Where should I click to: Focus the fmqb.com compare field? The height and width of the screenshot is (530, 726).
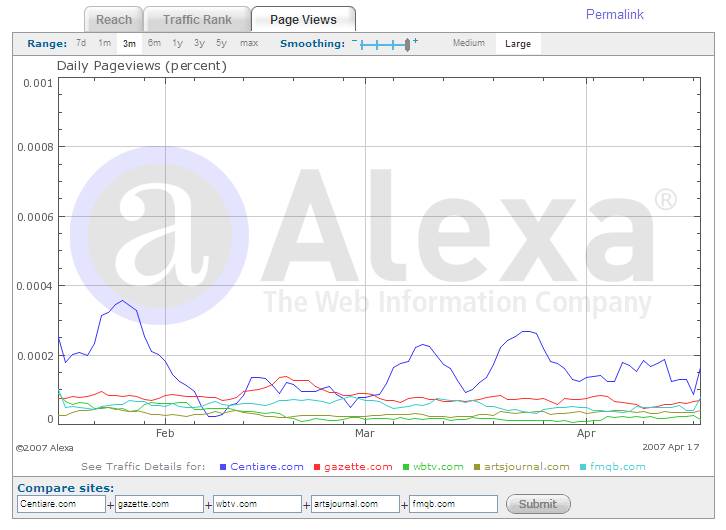pos(453,504)
